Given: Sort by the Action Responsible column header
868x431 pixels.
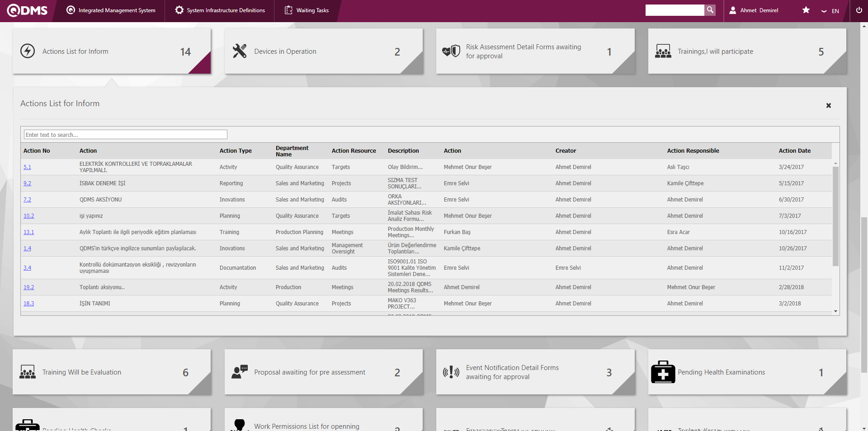Looking at the screenshot, I should pos(693,151).
